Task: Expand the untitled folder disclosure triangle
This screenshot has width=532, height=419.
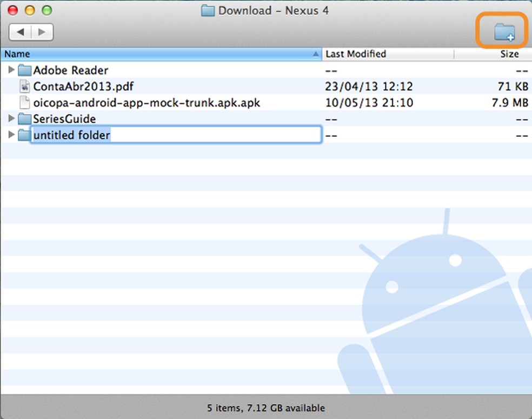Action: (11, 135)
